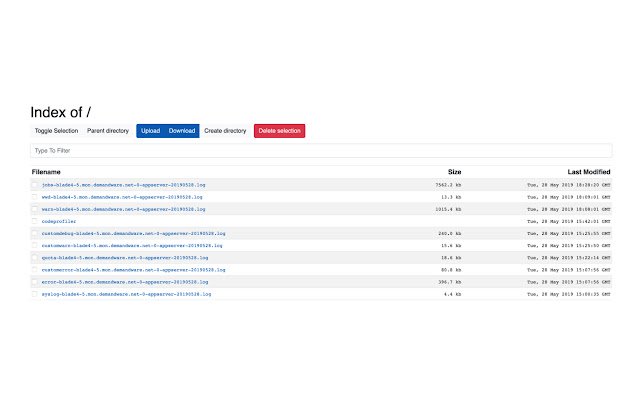
Task: Click the syslog-blade4-5 row's last modified date
Action: pos(569,294)
